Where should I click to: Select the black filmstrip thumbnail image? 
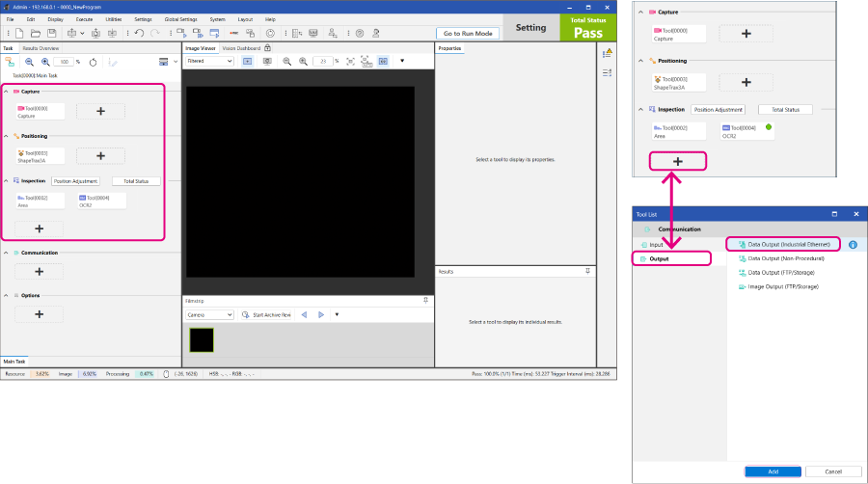(x=202, y=339)
